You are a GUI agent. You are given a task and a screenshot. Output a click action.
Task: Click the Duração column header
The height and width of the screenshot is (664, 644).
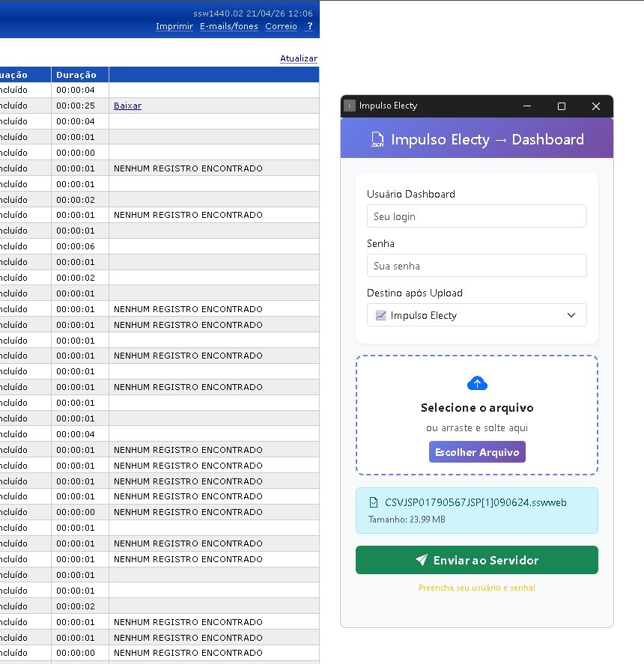80,75
